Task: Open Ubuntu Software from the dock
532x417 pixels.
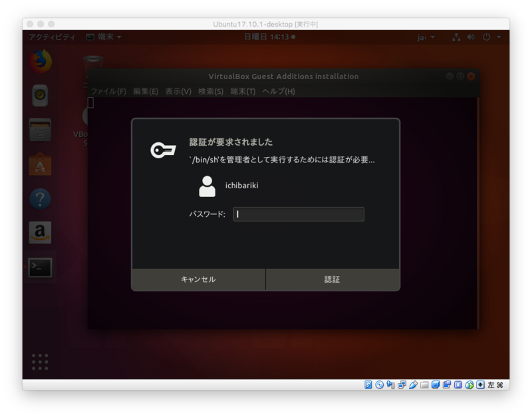Action: pyautogui.click(x=40, y=164)
